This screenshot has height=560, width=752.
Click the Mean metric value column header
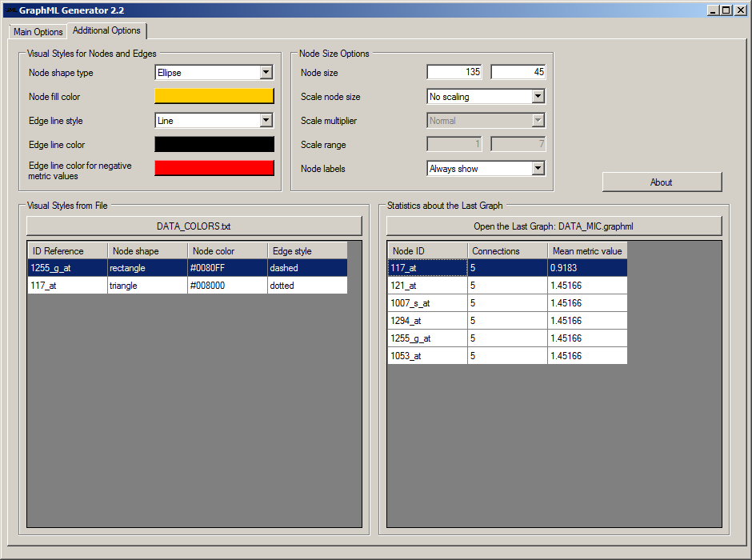coord(587,250)
